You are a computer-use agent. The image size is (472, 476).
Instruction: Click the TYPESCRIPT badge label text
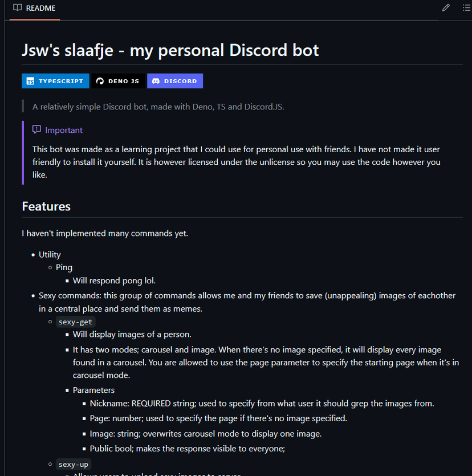61,82
